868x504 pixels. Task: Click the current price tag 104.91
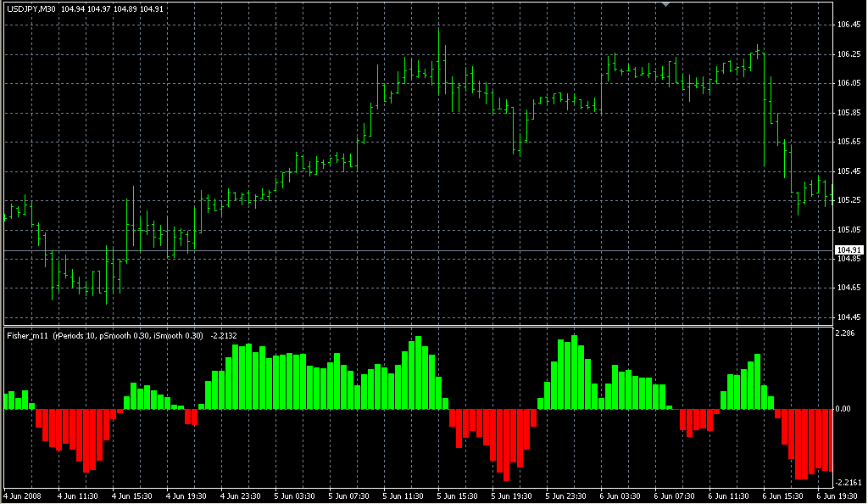[849, 250]
